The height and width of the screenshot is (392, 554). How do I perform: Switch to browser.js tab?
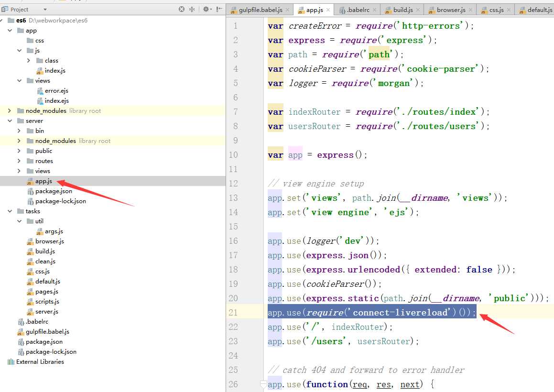point(450,10)
